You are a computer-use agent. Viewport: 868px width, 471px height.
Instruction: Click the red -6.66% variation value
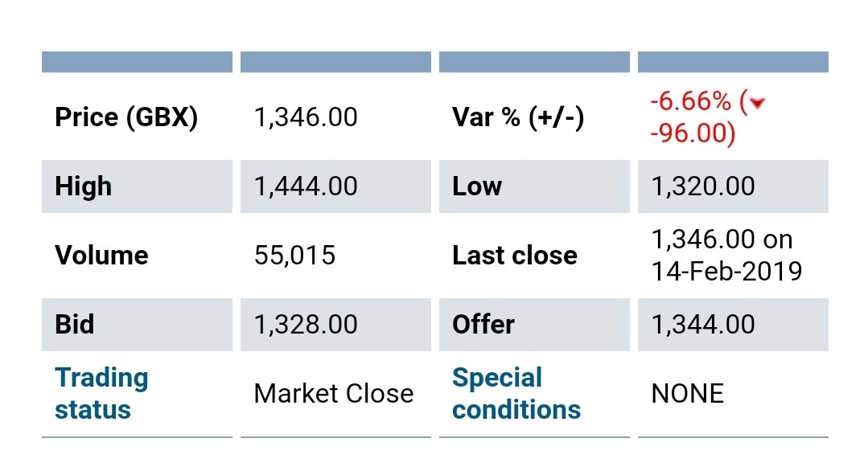click(x=690, y=102)
